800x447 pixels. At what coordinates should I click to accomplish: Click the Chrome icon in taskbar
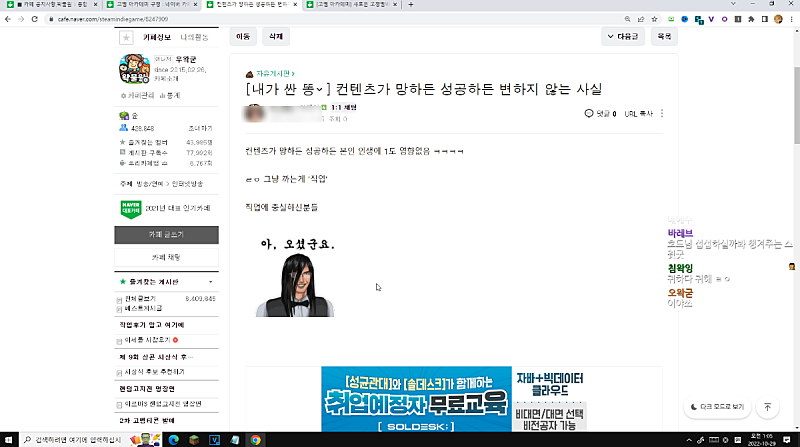point(255,439)
